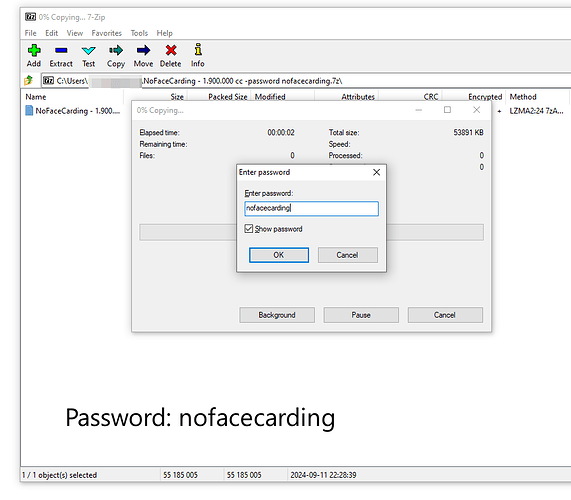Click the Move toolbar icon
The width and height of the screenshot is (571, 500).
tap(143, 50)
